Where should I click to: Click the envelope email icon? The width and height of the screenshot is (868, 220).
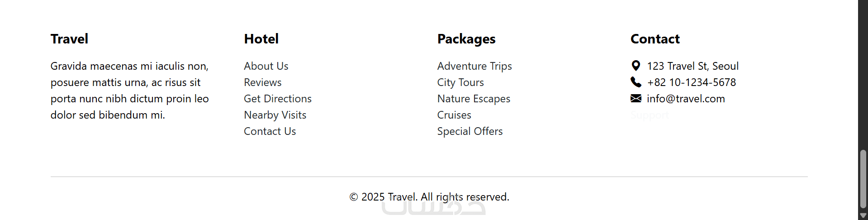(x=636, y=98)
